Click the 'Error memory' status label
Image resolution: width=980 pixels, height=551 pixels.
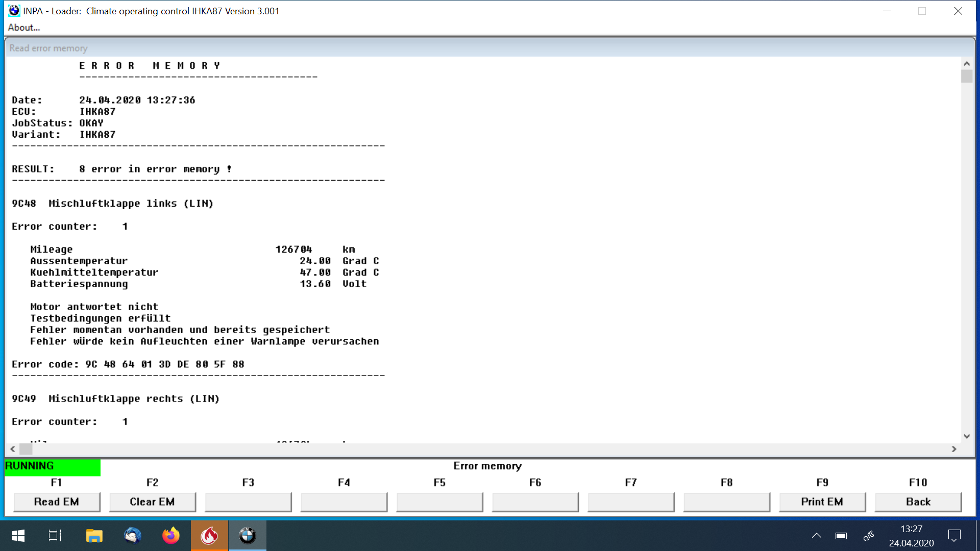tap(487, 466)
